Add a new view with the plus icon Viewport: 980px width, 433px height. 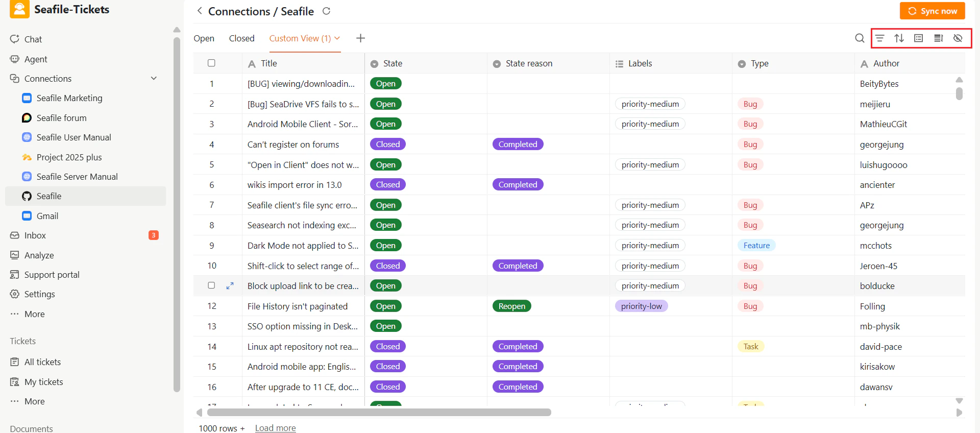point(360,38)
